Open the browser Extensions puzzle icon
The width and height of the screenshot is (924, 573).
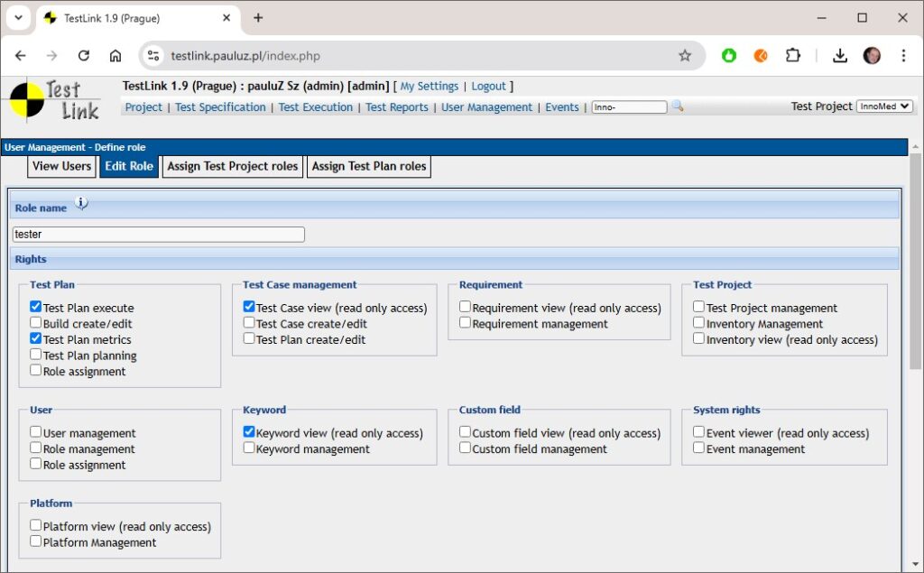click(792, 56)
